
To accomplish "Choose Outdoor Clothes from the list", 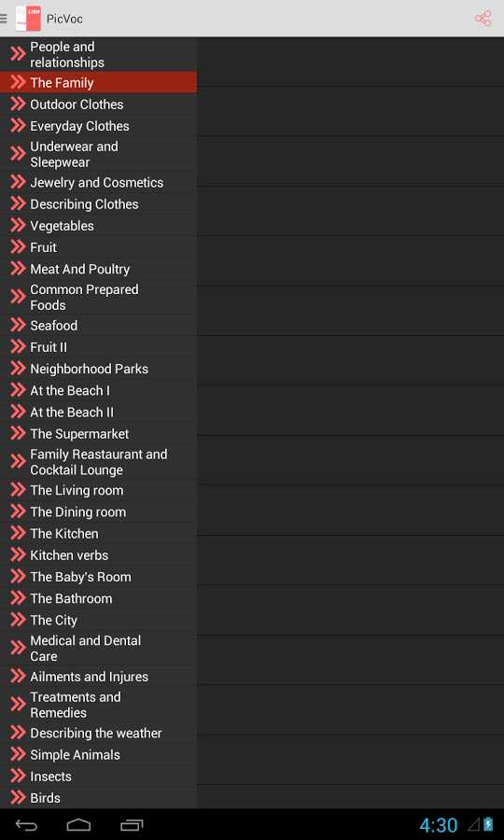I will click(x=99, y=105).
